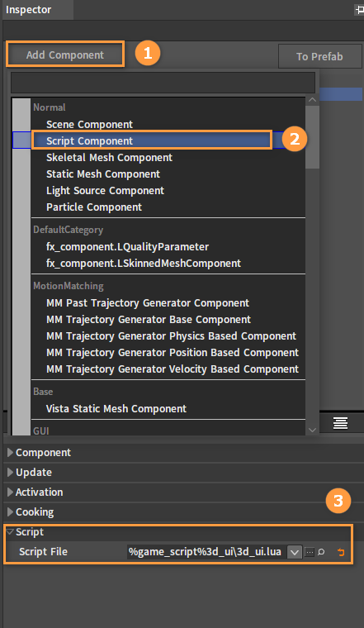This screenshot has width=364, height=628.
Task: Click the scroll up arrow in component list
Action: [x=312, y=100]
